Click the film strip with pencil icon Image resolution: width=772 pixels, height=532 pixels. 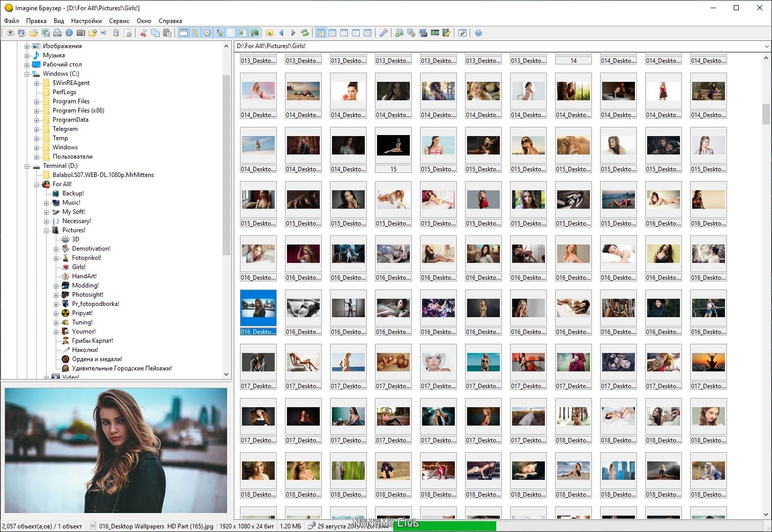[447, 33]
